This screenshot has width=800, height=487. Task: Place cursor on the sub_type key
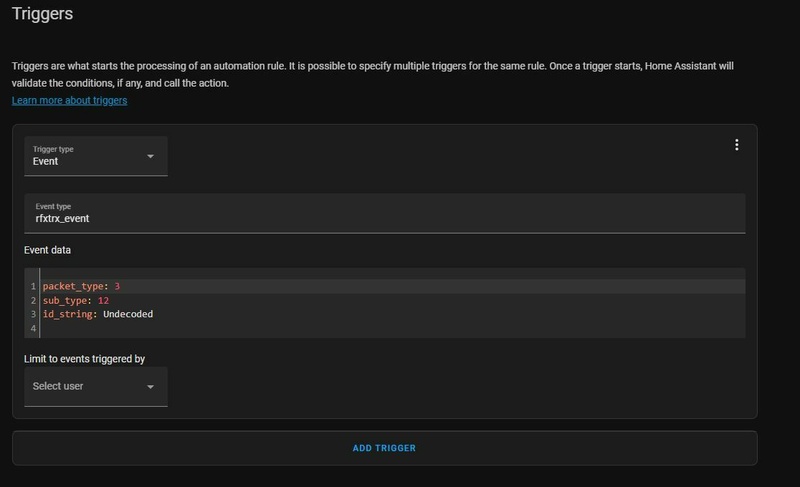pyautogui.click(x=67, y=300)
